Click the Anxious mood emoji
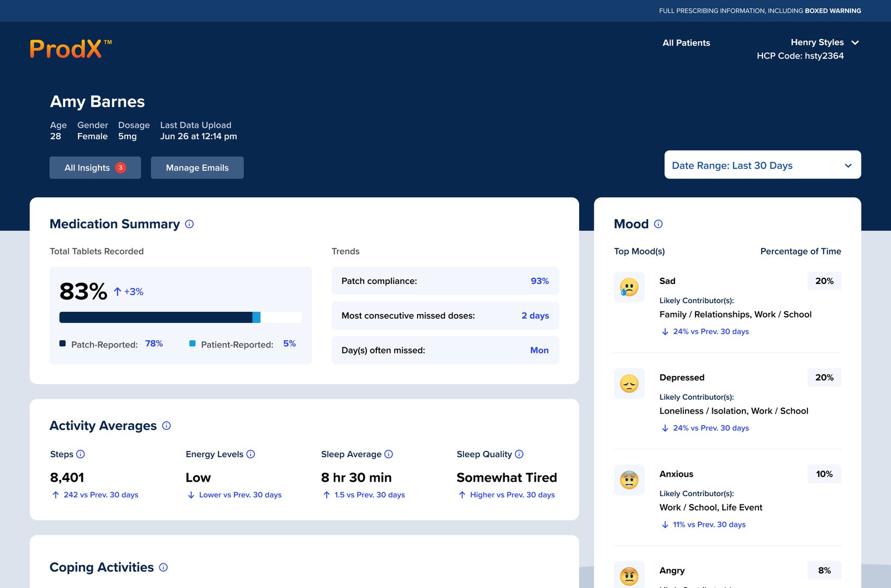The height and width of the screenshot is (588, 891). click(x=629, y=480)
